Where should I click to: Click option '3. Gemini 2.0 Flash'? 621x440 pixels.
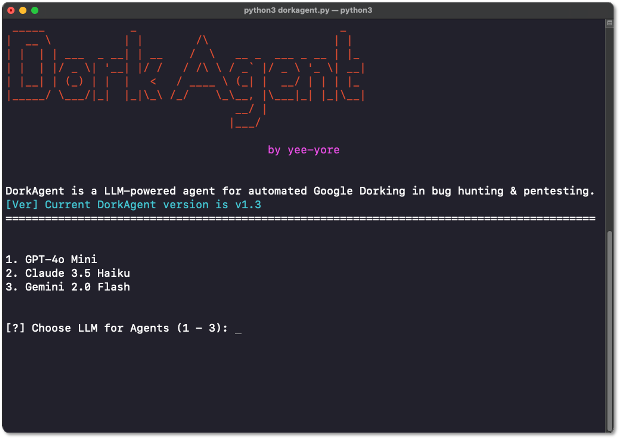pos(68,287)
